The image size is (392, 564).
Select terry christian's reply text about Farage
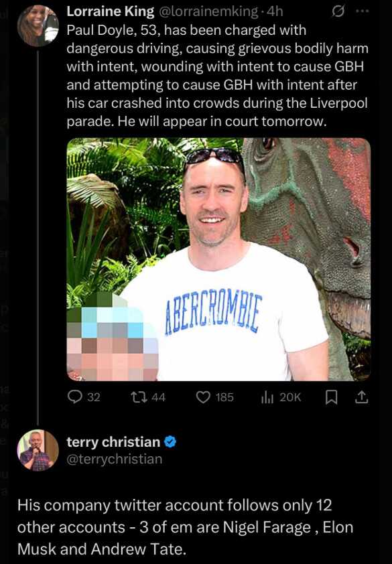[x=185, y=527]
